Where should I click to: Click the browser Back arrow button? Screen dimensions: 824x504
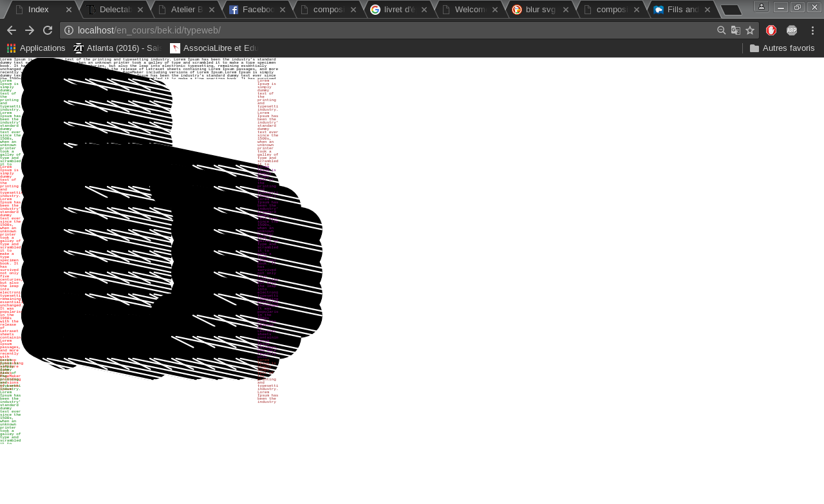[x=12, y=30]
